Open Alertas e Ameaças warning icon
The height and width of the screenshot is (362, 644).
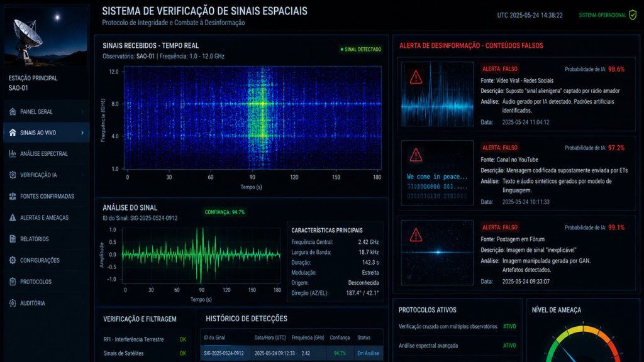13,217
